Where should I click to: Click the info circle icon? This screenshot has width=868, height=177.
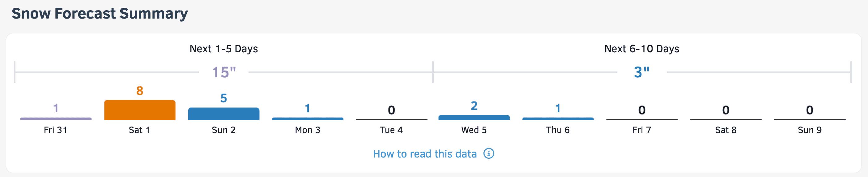pos(489,153)
